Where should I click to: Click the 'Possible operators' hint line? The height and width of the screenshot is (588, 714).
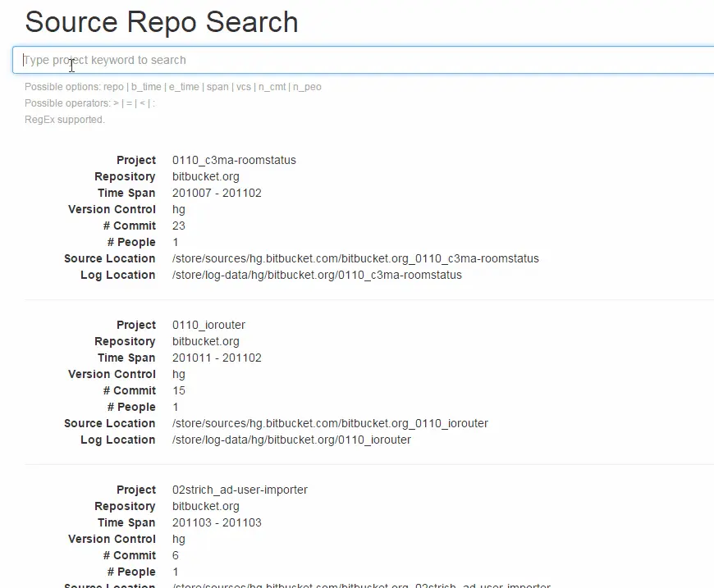[x=89, y=103]
